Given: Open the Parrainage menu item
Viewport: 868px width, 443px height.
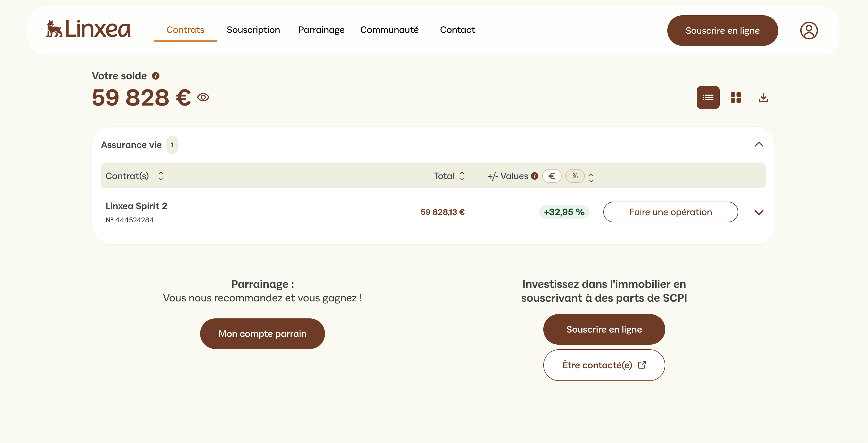Looking at the screenshot, I should [322, 30].
